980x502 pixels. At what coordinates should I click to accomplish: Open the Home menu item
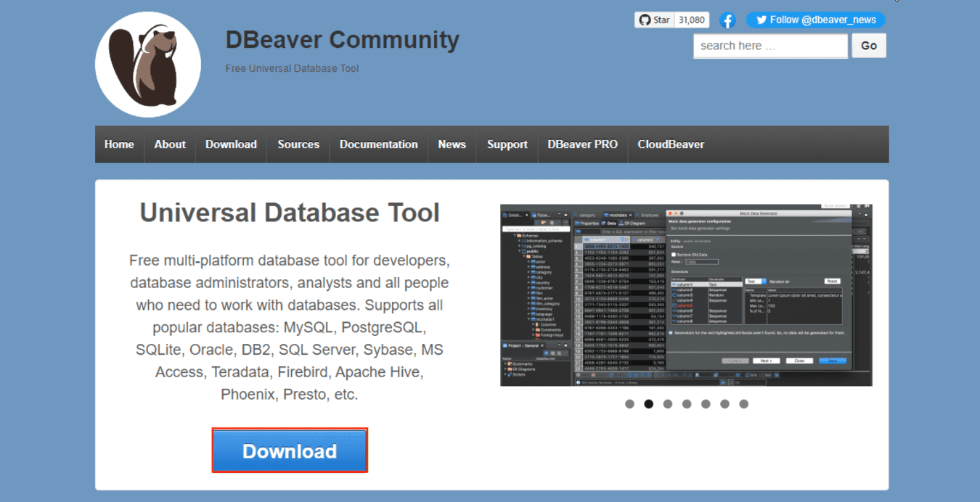pyautogui.click(x=119, y=144)
